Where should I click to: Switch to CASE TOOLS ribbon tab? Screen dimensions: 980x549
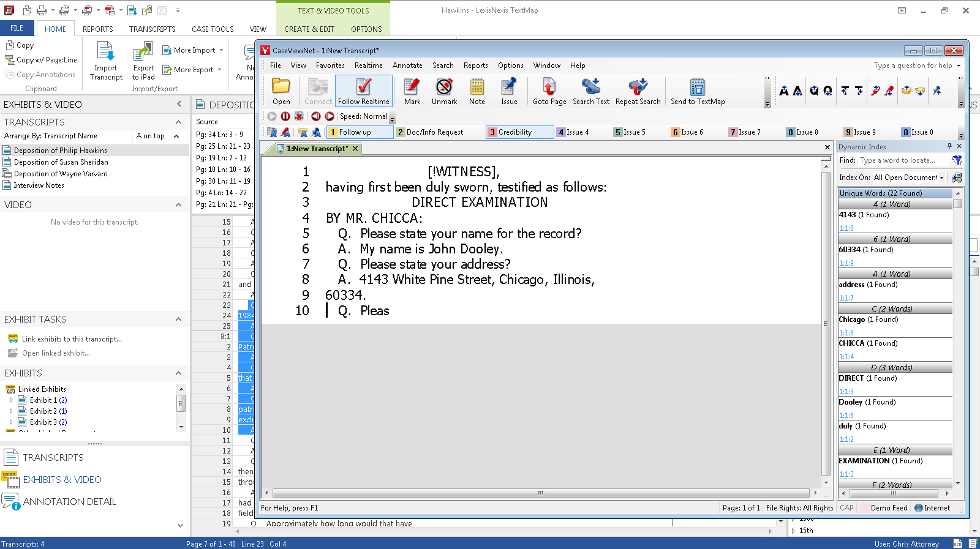click(x=213, y=29)
